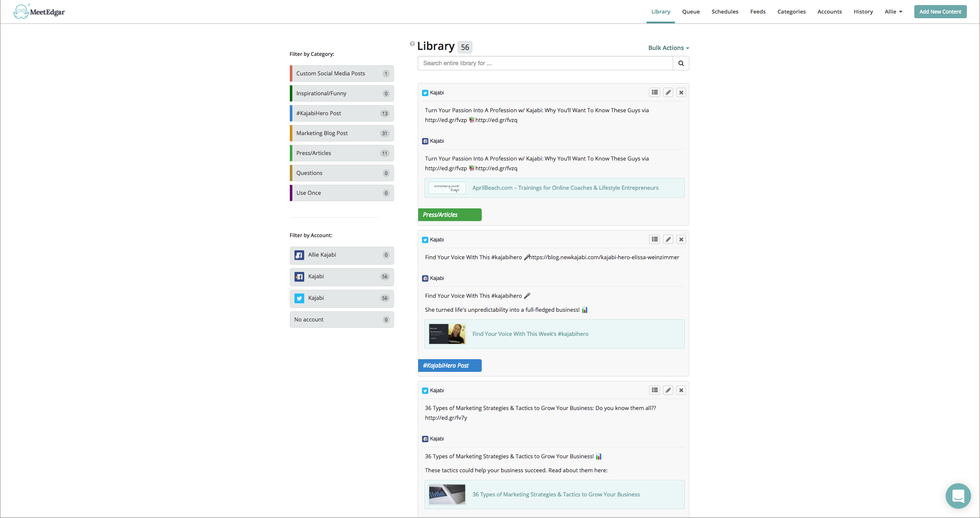Screen dimensions: 980x518
Task: Click Twitter icon on 'Find Your Voice' post
Action: click(425, 240)
